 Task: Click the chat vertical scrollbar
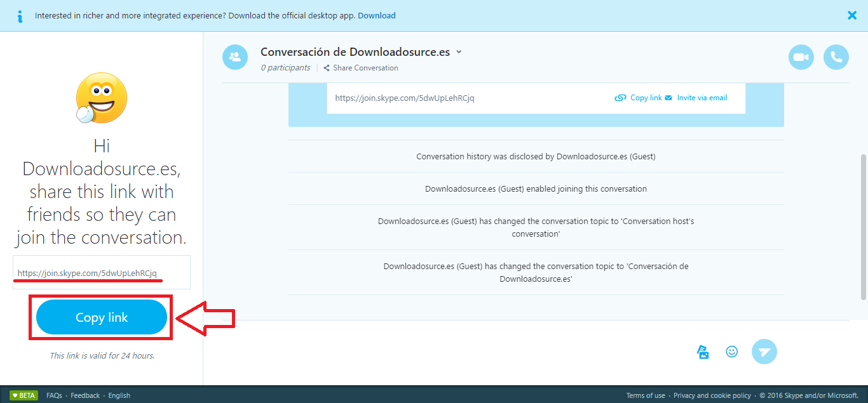point(862,227)
